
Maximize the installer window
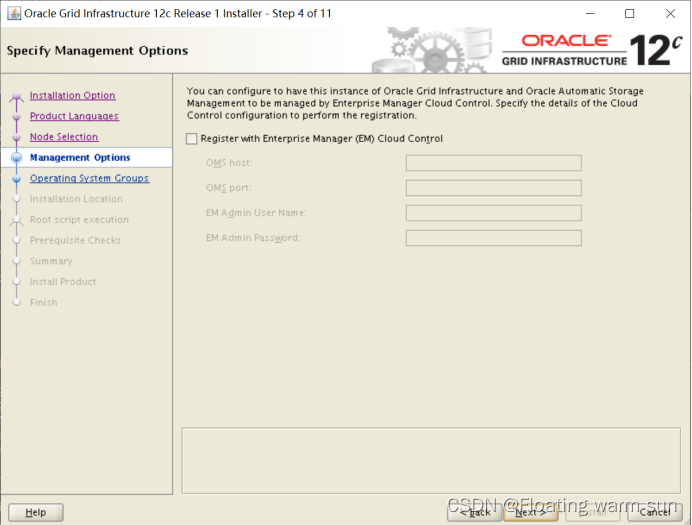point(630,14)
